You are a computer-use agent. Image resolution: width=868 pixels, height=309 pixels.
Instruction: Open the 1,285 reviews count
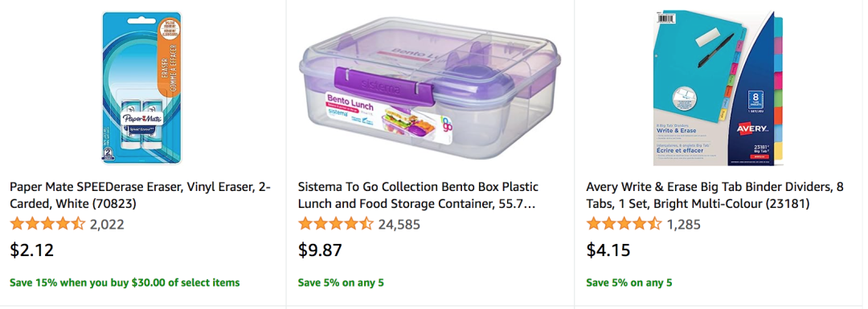(684, 225)
